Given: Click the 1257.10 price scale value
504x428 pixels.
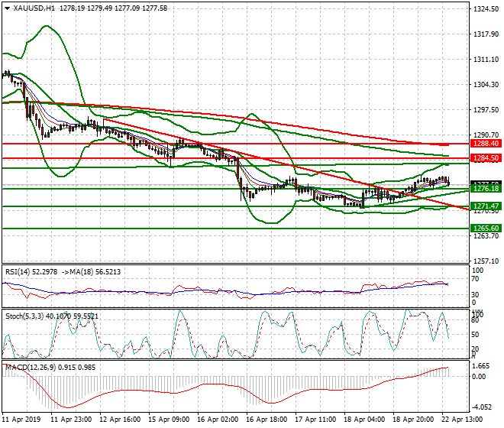Looking at the screenshot, I should (486, 261).
